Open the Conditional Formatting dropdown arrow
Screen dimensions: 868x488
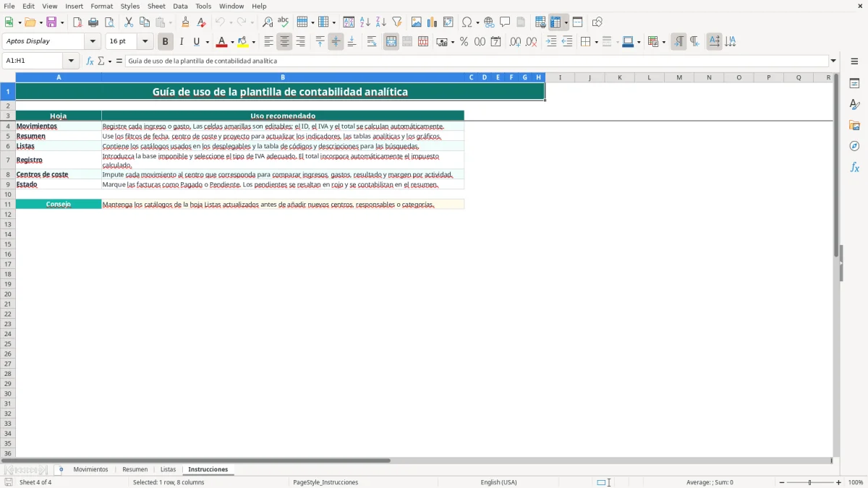(663, 42)
